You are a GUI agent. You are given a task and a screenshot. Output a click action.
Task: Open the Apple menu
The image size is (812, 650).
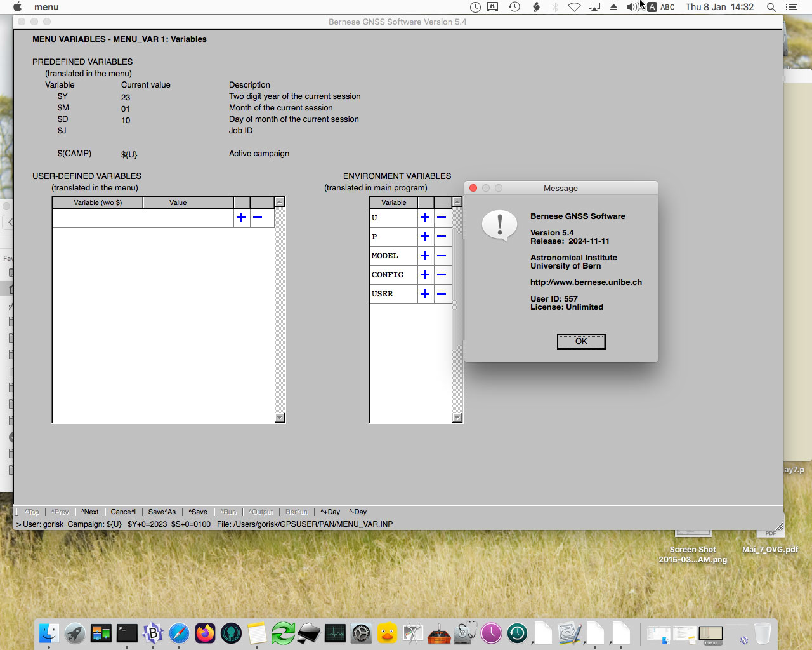coord(17,7)
